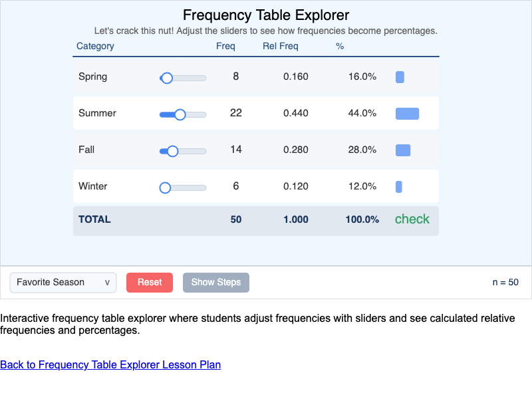Select the Summer category row label
The width and height of the screenshot is (532, 399).
click(97, 113)
